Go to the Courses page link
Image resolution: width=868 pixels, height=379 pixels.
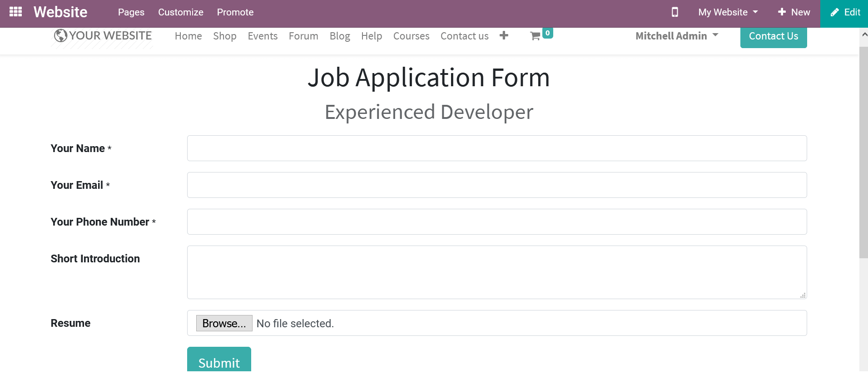(411, 36)
